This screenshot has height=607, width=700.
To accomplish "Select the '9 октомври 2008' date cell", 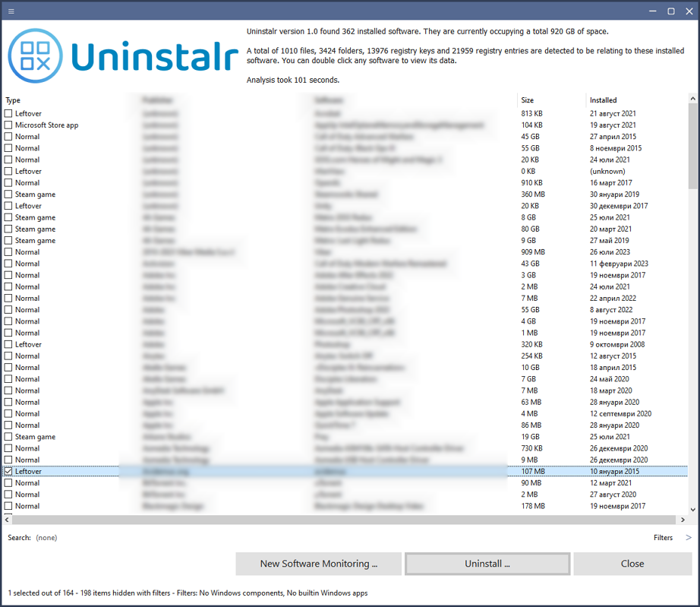I will click(x=617, y=344).
